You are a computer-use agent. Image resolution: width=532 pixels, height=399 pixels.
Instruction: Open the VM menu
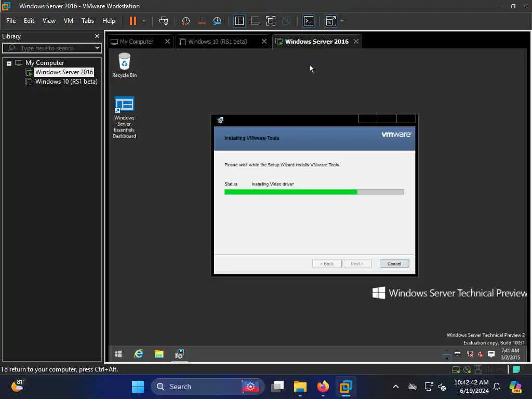coord(69,21)
